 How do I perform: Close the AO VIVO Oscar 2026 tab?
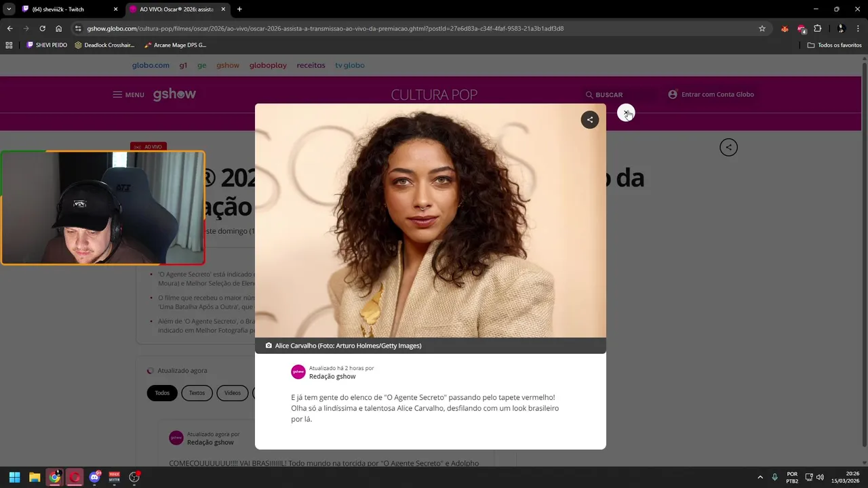(223, 9)
